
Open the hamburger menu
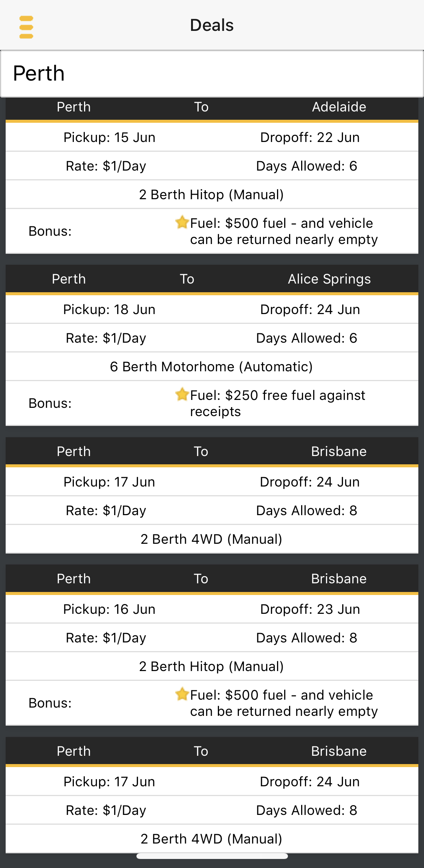coord(26,27)
